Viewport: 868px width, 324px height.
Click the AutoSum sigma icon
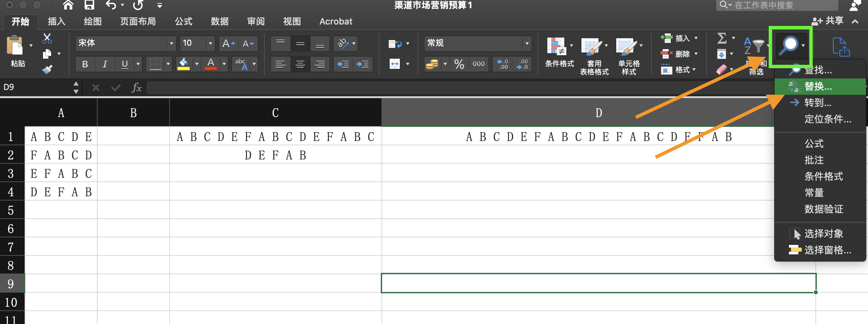(722, 38)
